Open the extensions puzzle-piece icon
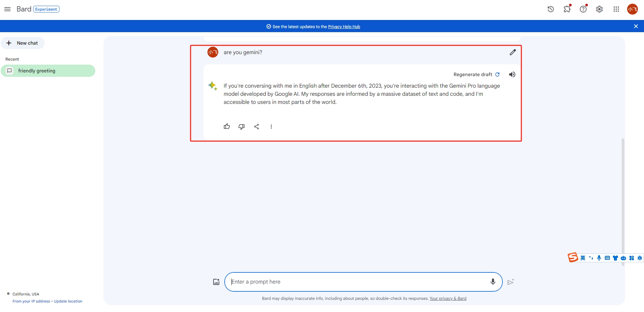This screenshot has height=312, width=644. pyautogui.click(x=567, y=9)
